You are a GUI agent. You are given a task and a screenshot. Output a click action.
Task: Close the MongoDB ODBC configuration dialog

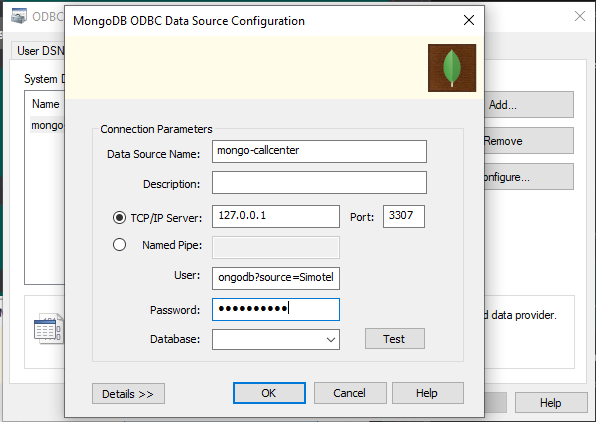(x=469, y=20)
